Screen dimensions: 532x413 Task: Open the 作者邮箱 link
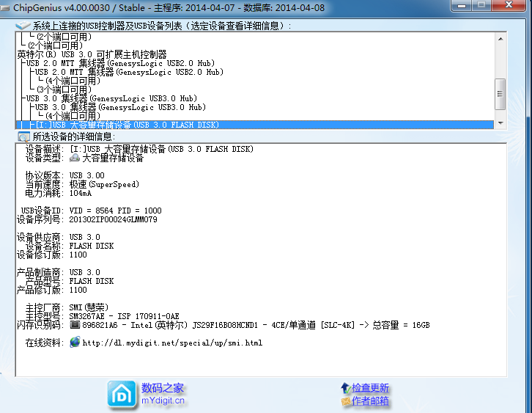tap(370, 401)
